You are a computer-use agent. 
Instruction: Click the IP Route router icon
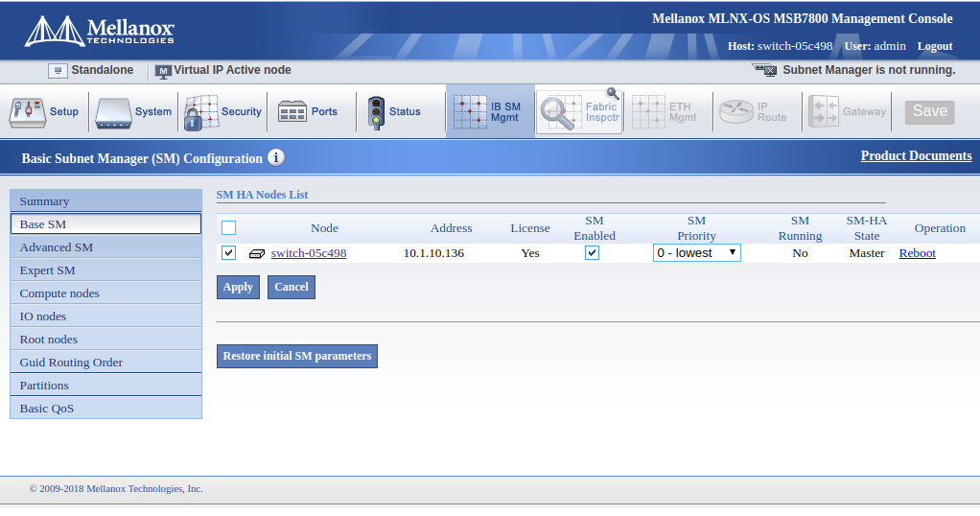pyautogui.click(x=735, y=112)
